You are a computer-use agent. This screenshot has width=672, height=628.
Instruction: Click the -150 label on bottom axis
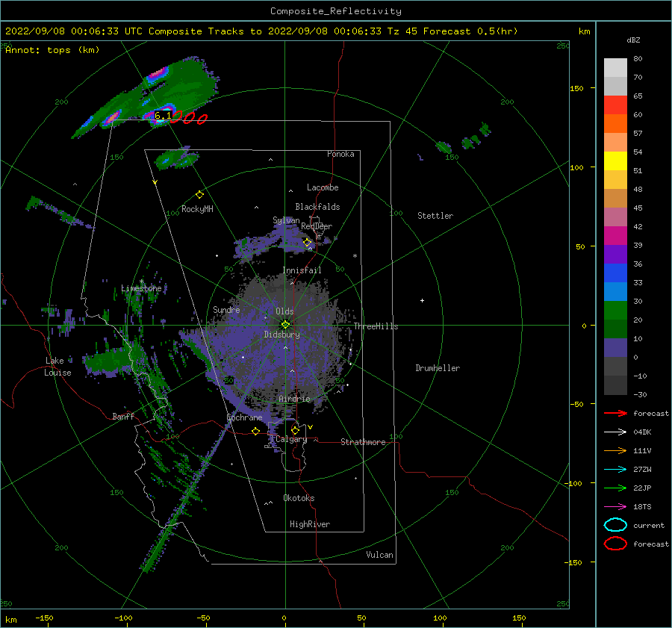coord(44,618)
